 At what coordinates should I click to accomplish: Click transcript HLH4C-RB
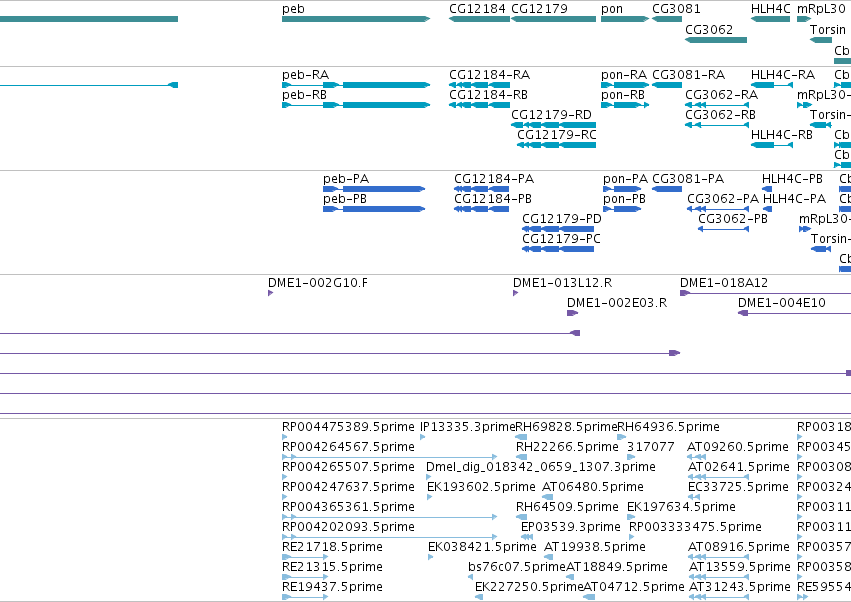[772, 145]
